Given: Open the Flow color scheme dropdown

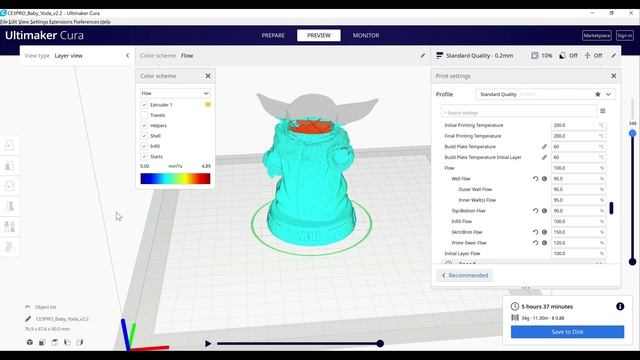Looking at the screenshot, I should [x=175, y=93].
